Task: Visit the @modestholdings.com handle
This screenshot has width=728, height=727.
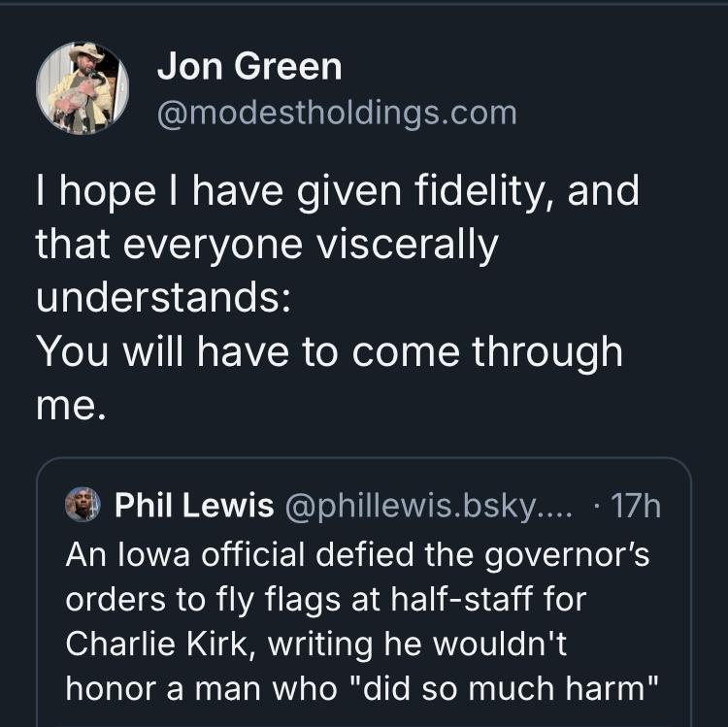Action: [x=336, y=114]
